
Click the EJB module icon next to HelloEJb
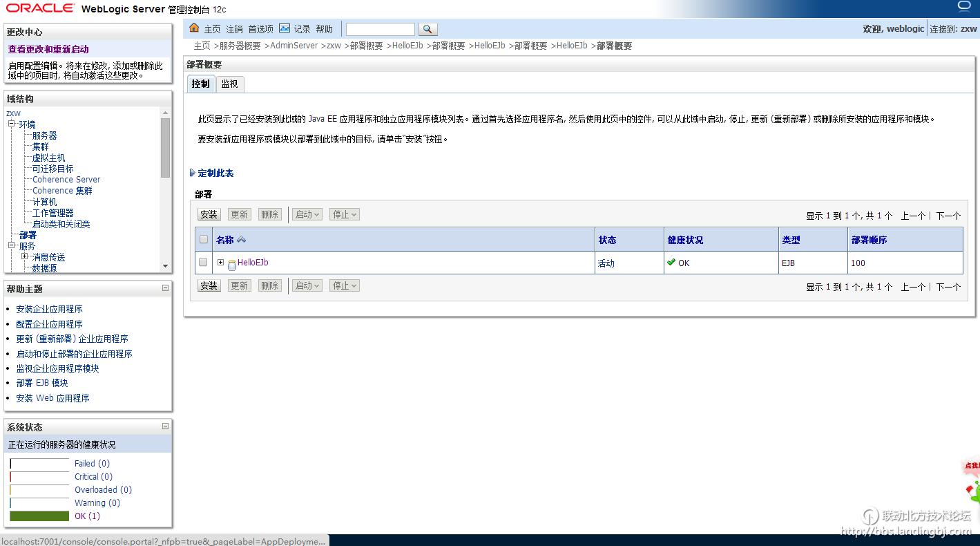231,263
